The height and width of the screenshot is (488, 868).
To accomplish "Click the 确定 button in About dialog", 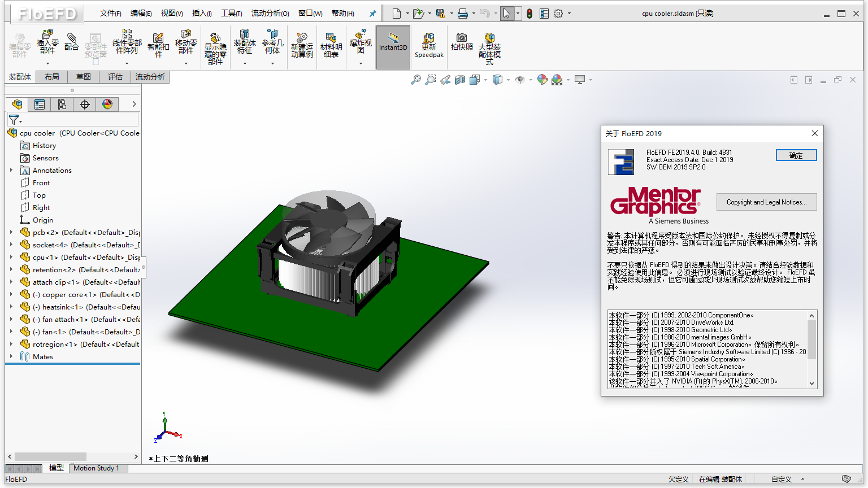I will click(796, 155).
